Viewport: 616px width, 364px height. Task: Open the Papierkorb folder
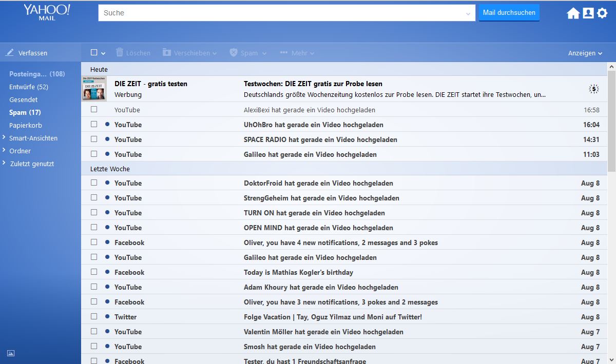pyautogui.click(x=26, y=125)
